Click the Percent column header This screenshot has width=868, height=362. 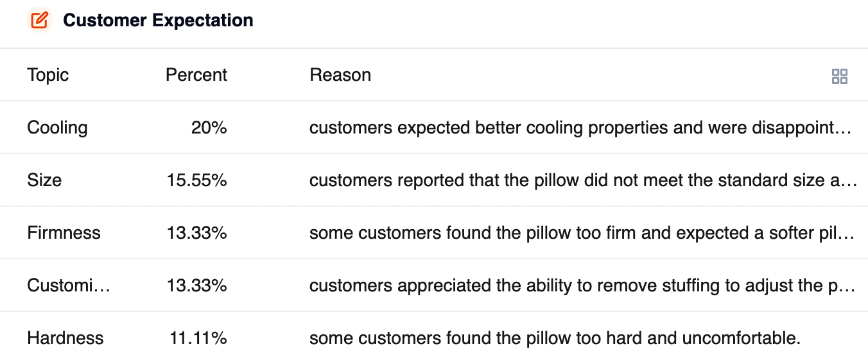196,75
